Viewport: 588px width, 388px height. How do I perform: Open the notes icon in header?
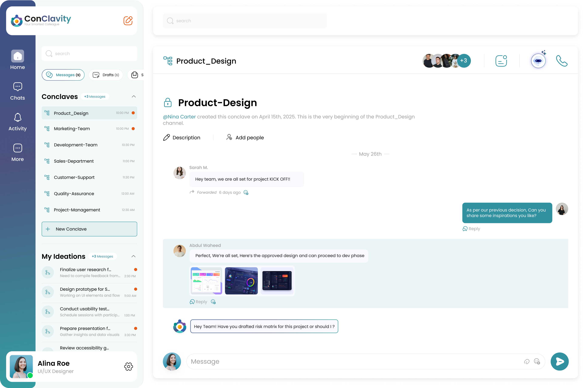(501, 61)
